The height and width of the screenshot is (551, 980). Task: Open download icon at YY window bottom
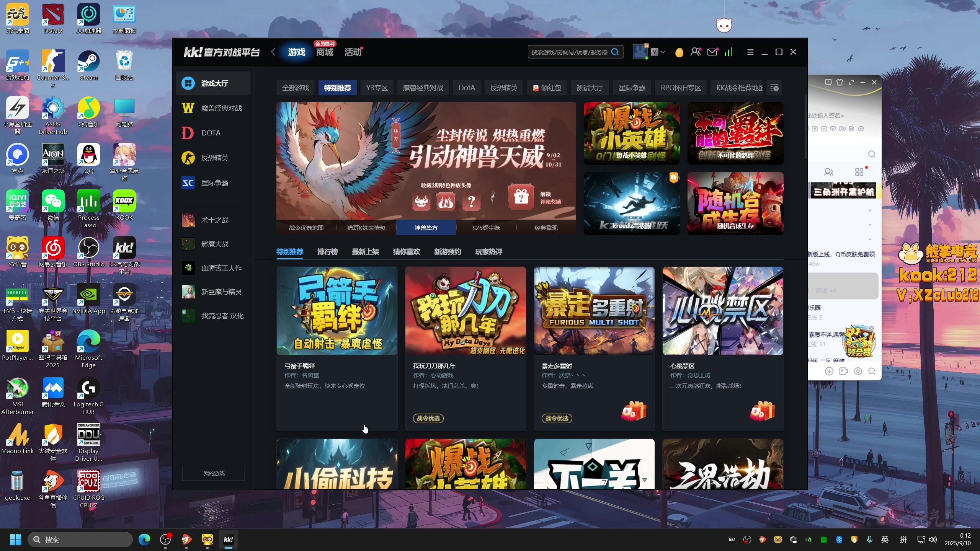pos(829,371)
